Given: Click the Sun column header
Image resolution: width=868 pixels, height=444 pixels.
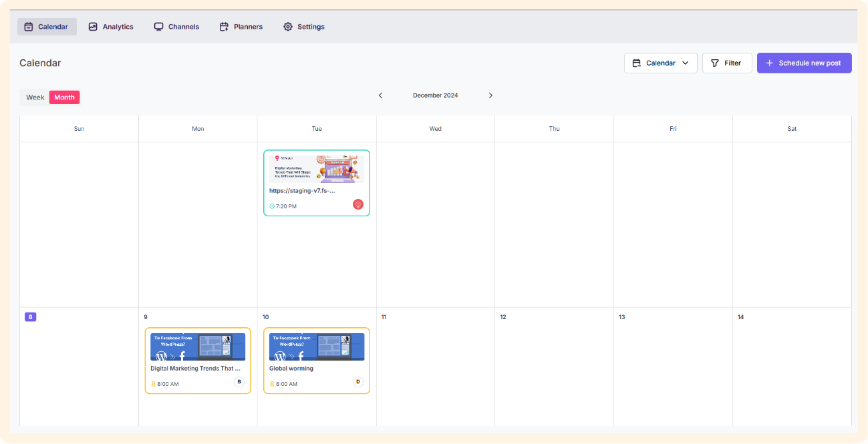Looking at the screenshot, I should 80,129.
